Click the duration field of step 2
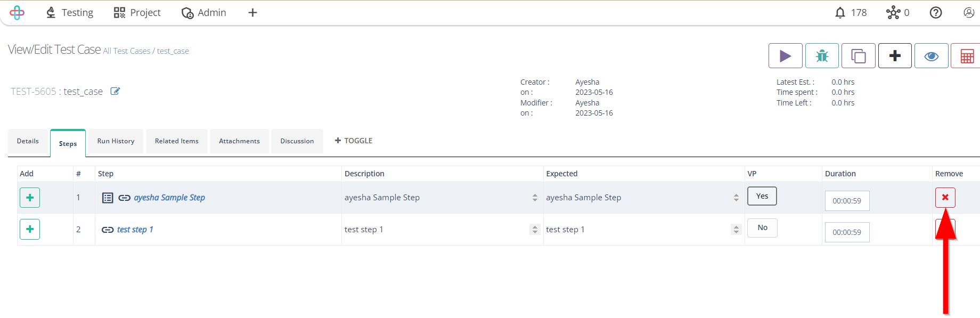 click(x=847, y=232)
